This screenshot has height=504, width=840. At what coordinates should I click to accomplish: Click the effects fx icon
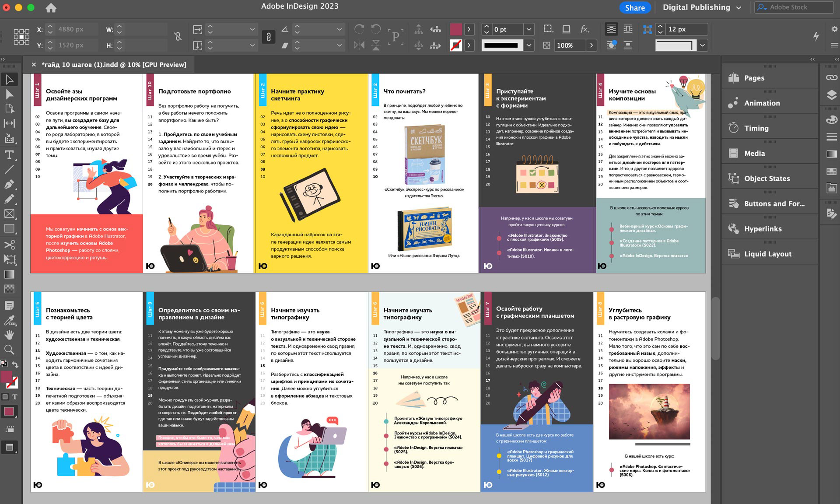tap(584, 29)
